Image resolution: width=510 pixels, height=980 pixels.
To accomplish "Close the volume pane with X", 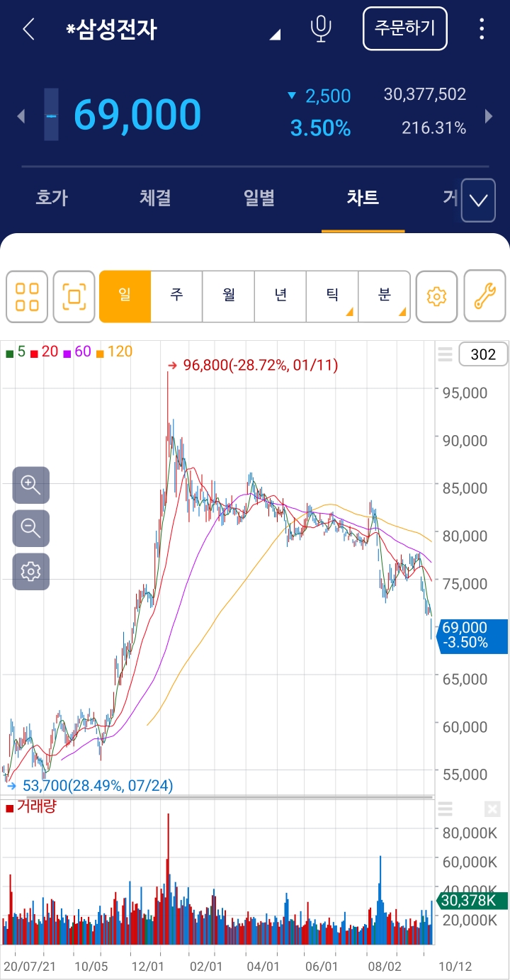I will tap(492, 809).
